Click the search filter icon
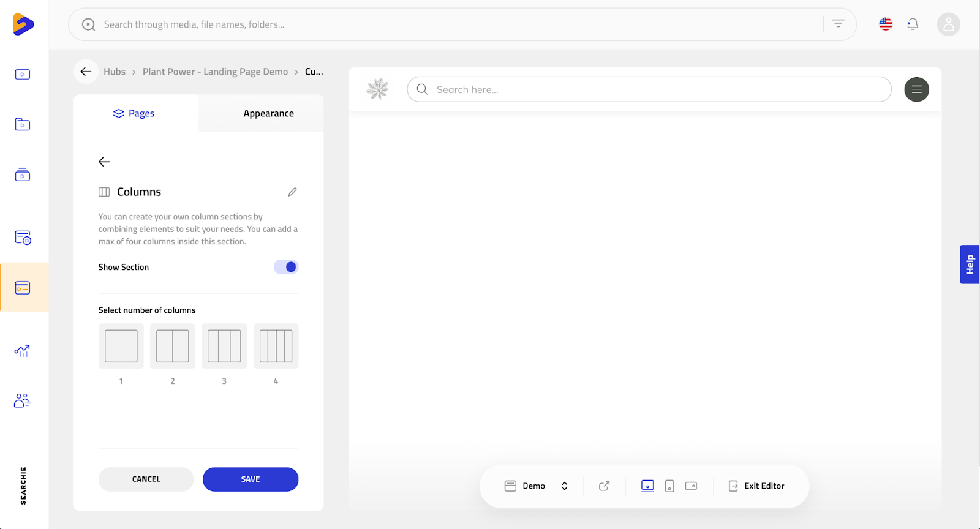 coord(839,24)
